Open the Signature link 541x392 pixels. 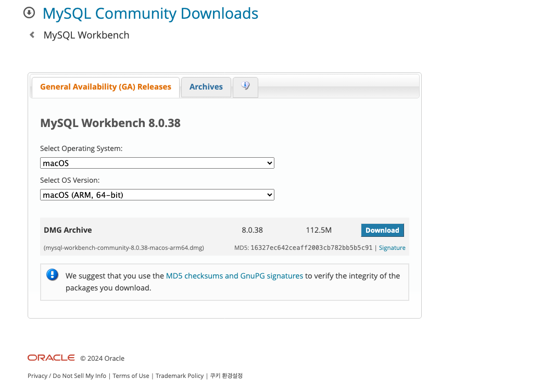tap(392, 248)
